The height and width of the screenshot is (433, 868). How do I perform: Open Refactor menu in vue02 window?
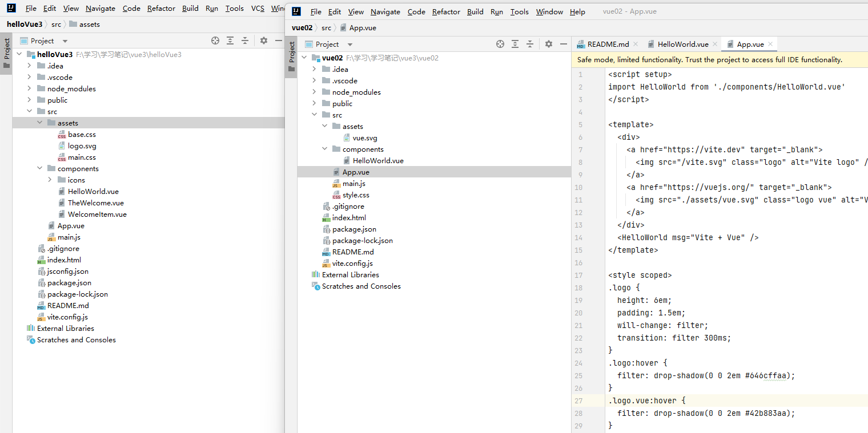pos(446,11)
